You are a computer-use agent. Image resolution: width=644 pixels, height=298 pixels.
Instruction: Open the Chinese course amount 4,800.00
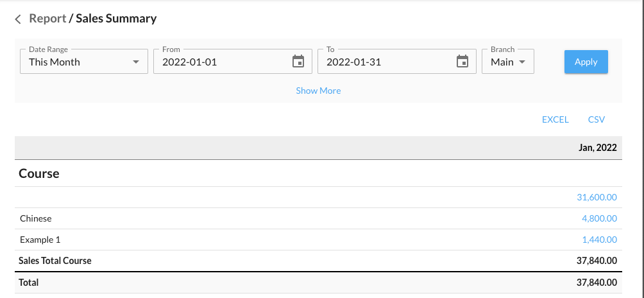(599, 218)
